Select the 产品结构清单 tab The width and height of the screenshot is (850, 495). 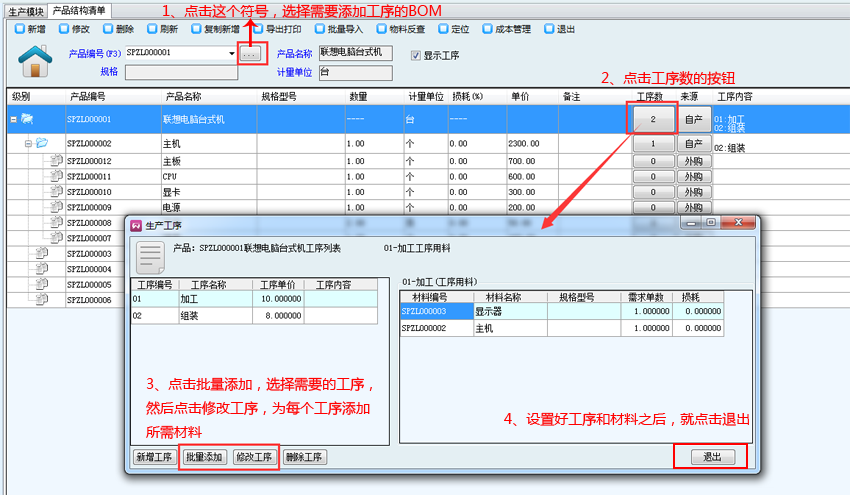(80, 10)
